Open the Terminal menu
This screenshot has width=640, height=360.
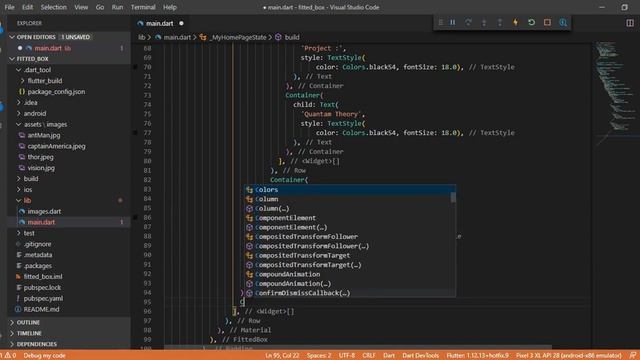143,7
